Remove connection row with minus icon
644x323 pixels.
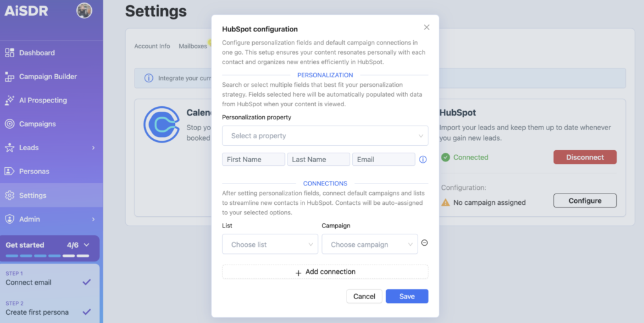click(425, 243)
